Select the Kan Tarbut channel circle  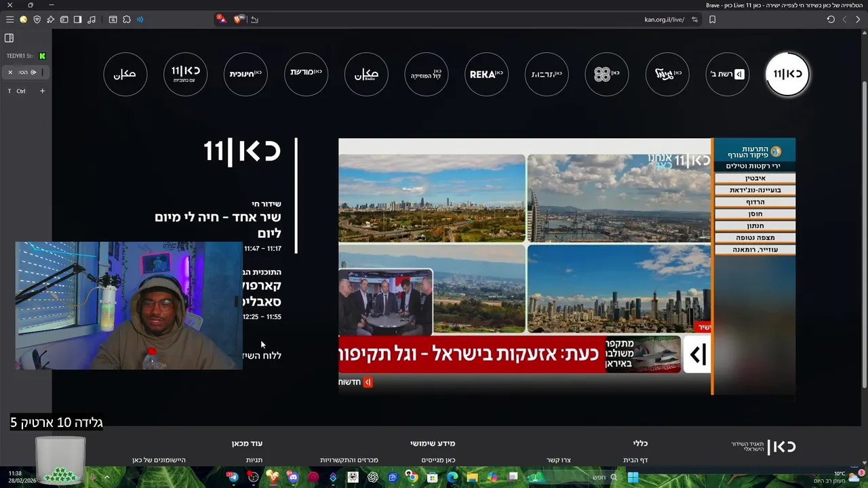pyautogui.click(x=547, y=74)
